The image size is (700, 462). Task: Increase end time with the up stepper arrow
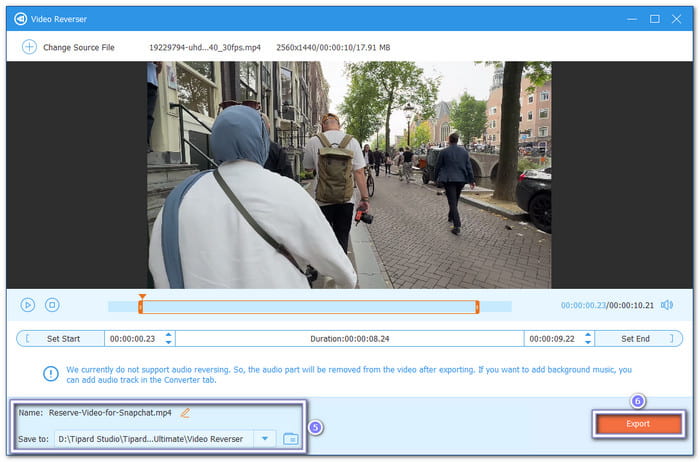[588, 335]
